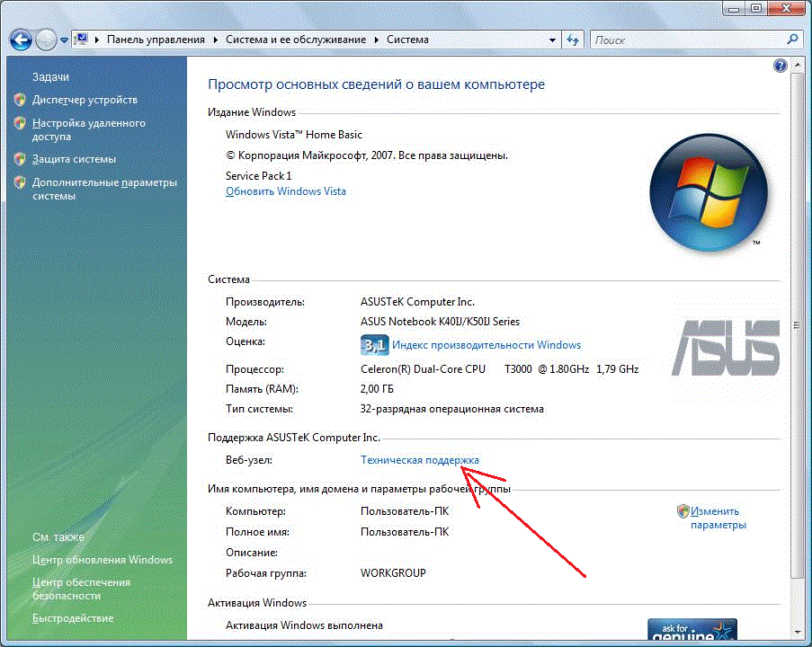This screenshot has width=812, height=647.
Task: Select Активация Windows выполнена text
Action: click(304, 625)
